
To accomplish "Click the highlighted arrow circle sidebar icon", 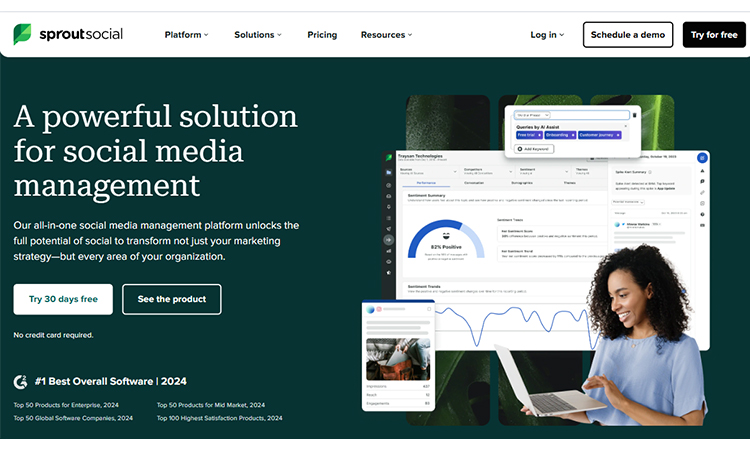I will pos(389,240).
